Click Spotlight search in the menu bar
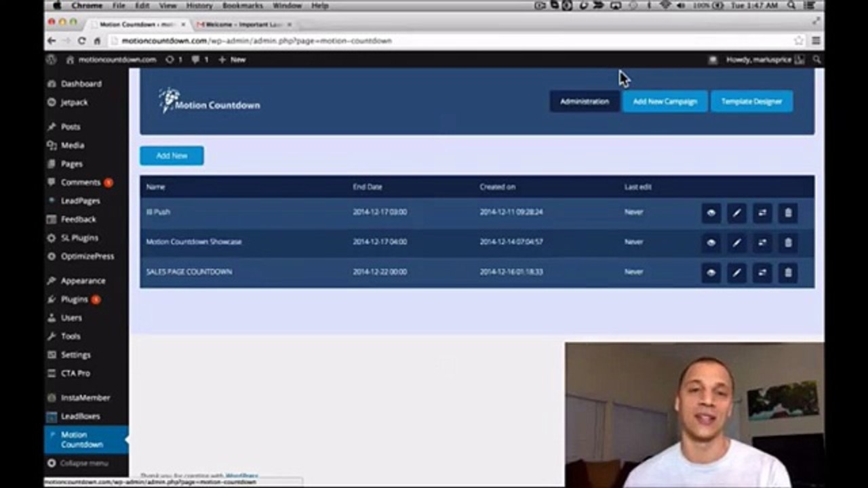Viewport: 868px width, 488px height. [791, 5]
